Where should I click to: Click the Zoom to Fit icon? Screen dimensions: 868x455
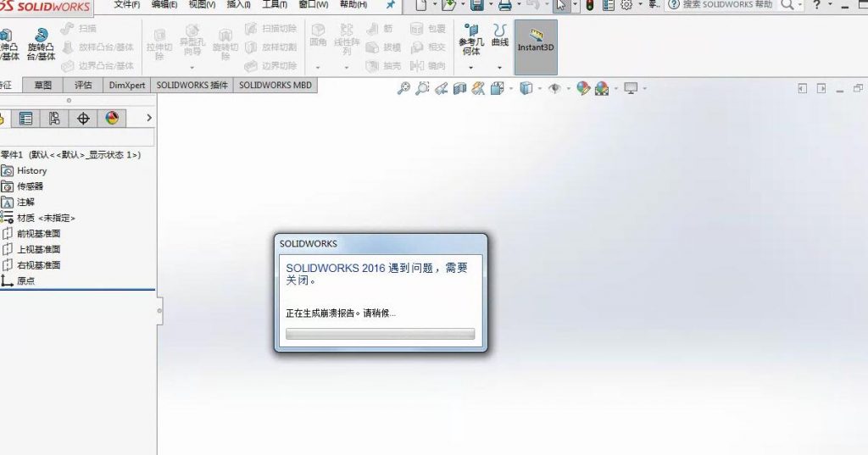click(x=403, y=88)
